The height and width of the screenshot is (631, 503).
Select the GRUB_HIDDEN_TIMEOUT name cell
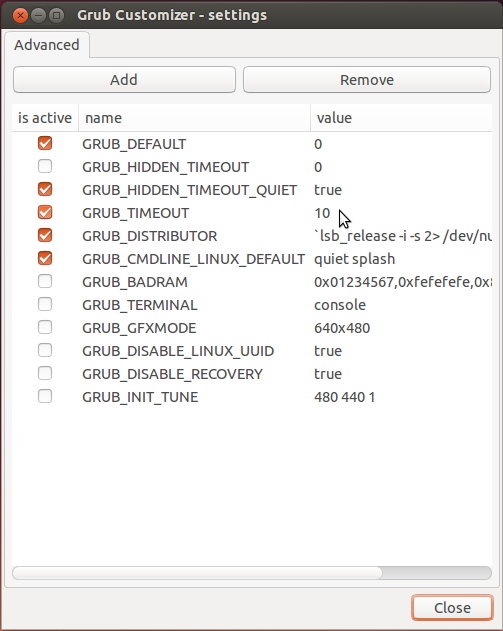(165, 167)
